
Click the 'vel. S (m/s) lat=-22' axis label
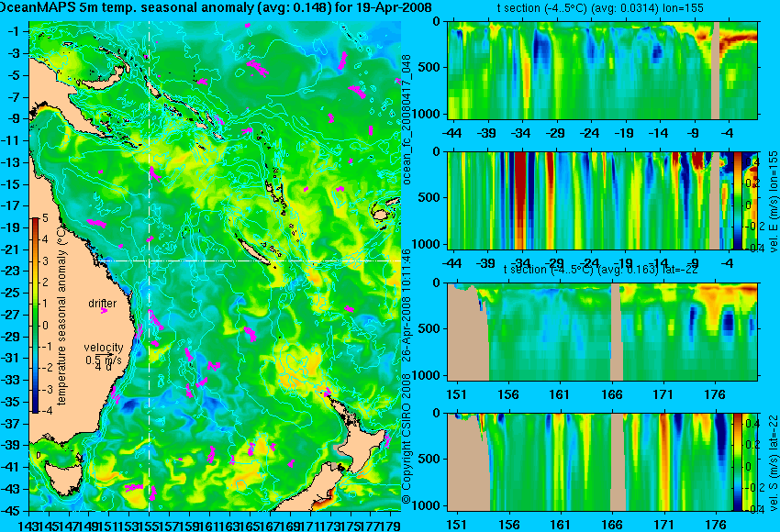point(774,462)
